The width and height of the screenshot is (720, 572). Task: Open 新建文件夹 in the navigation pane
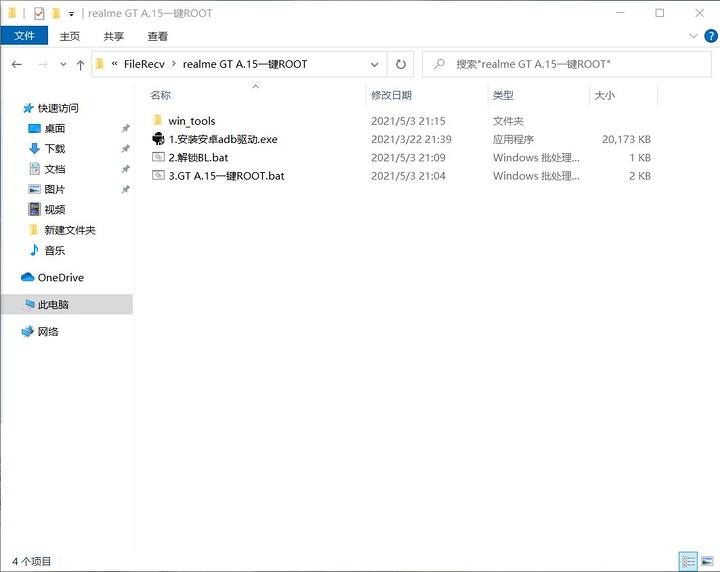point(69,230)
